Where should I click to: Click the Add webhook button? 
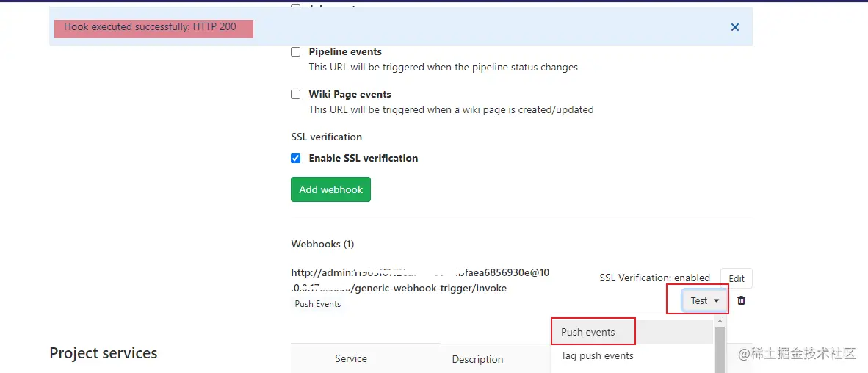(330, 189)
